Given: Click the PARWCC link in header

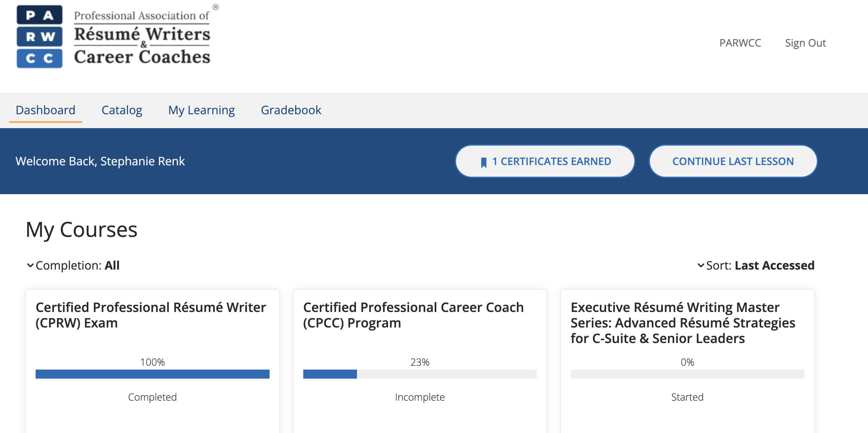Looking at the screenshot, I should [x=740, y=43].
